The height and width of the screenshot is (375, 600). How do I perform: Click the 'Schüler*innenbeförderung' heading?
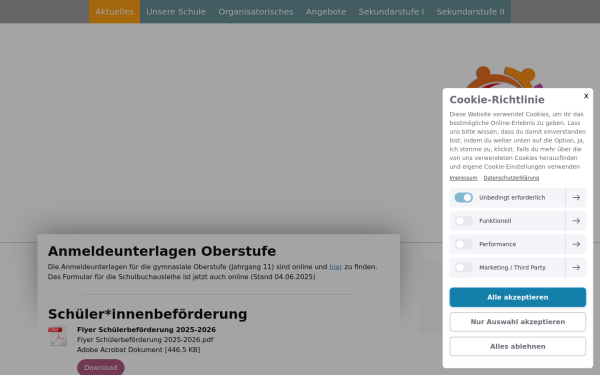(147, 314)
